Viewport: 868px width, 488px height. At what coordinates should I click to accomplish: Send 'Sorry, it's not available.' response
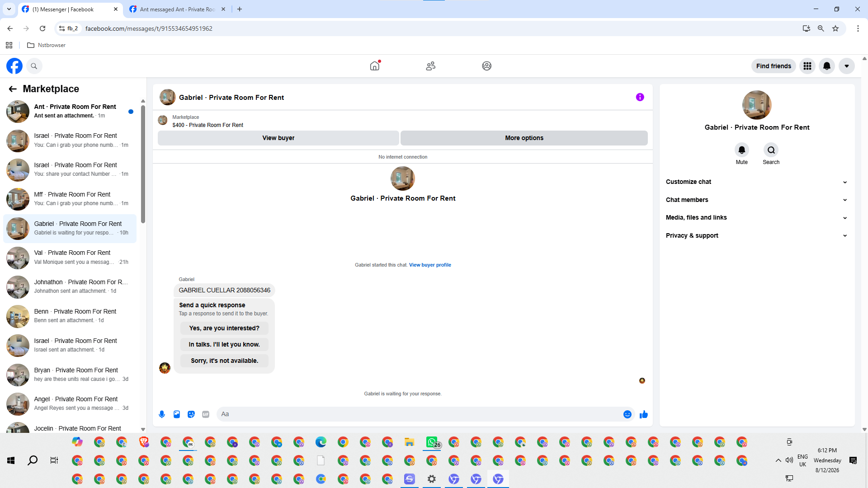(224, 361)
